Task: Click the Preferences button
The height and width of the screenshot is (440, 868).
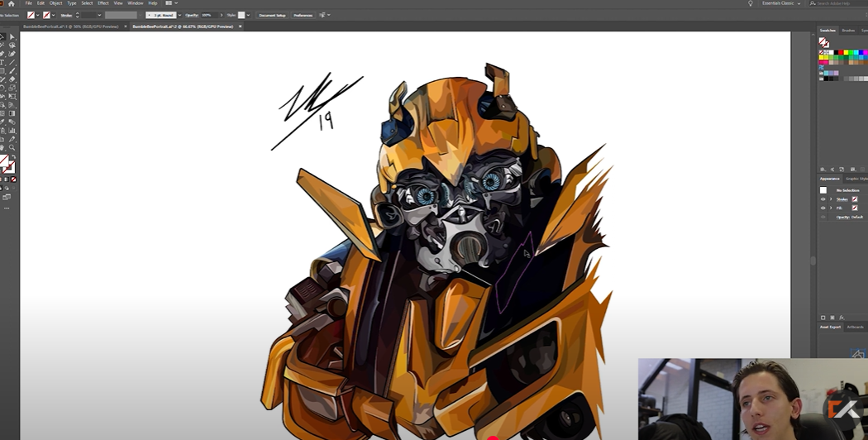Action: [x=303, y=15]
